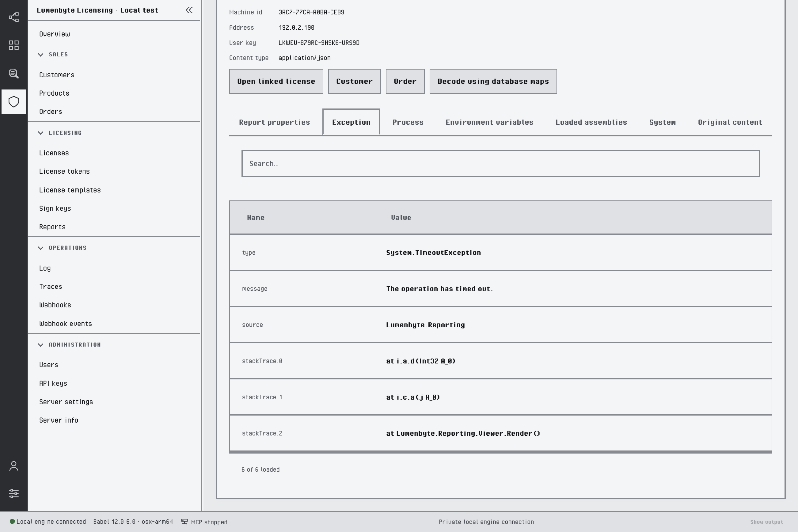Click the Open linked license button

tap(276, 82)
